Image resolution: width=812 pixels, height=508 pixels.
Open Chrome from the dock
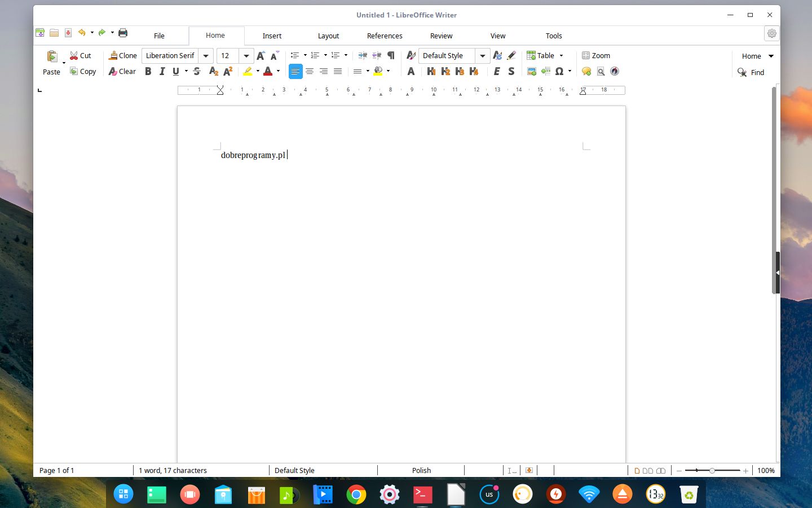point(356,495)
